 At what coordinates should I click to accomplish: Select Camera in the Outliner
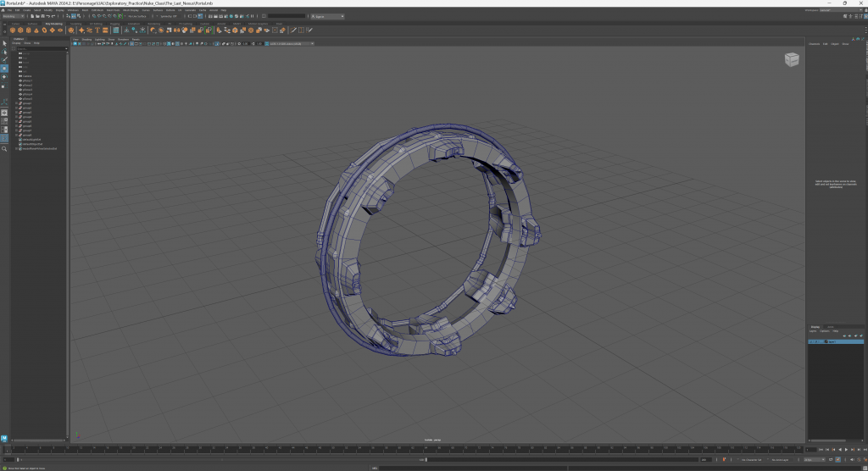pyautogui.click(x=26, y=76)
